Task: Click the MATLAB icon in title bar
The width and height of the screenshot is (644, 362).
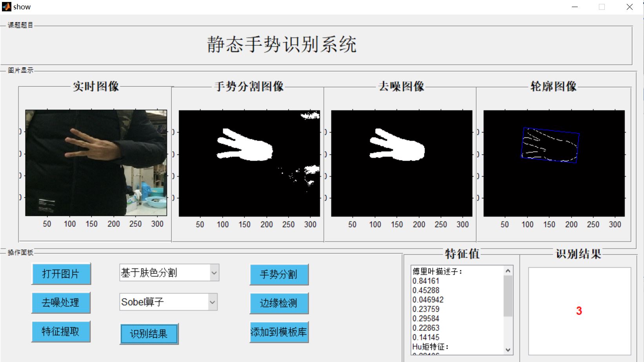Action: 6,7
